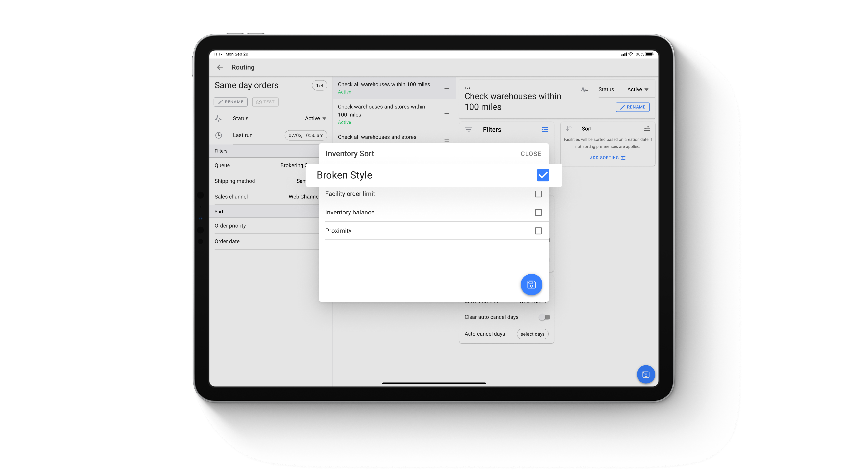Image resolution: width=868 pixels, height=473 pixels.
Task: Click the back arrow beside Routing
Action: (x=220, y=67)
